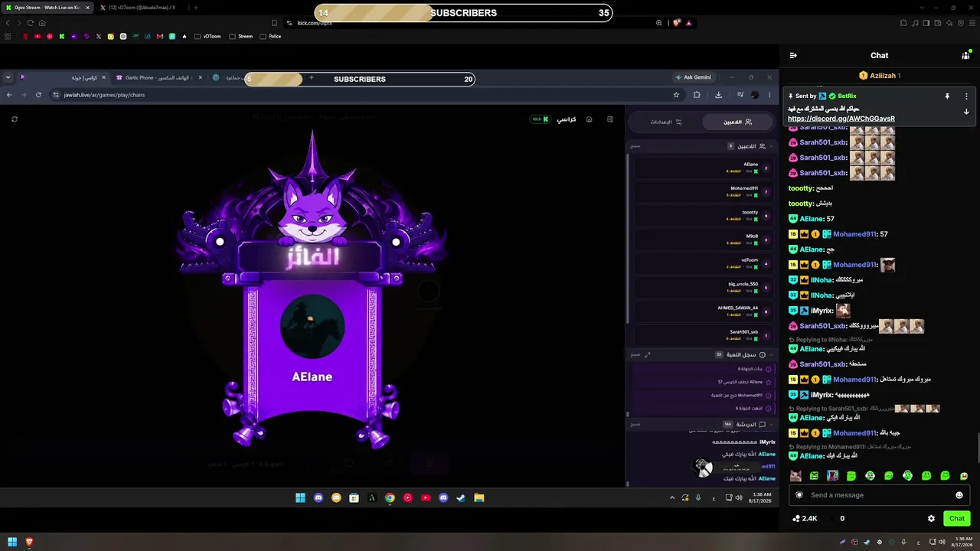980x551 pixels.
Task: Open the X bookmark in bookmarks bar
Action: click(x=99, y=36)
